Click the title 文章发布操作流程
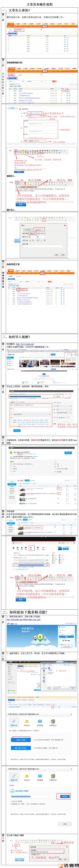Viewport: 79px width, 868px height. tap(40, 4)
